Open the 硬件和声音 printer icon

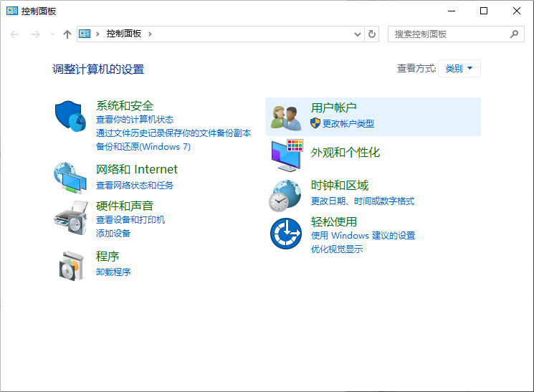coord(71,218)
